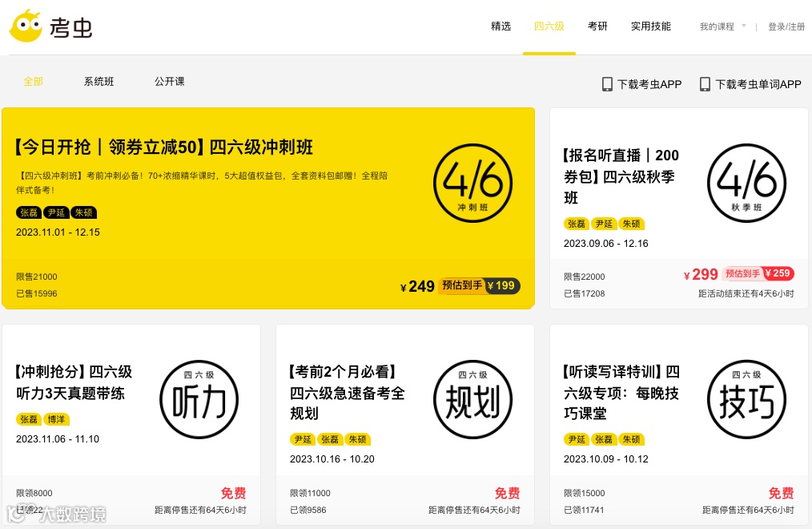Viewport: 812px width, 529px height.
Task: Click 限售21000 text
Action: pos(37,277)
